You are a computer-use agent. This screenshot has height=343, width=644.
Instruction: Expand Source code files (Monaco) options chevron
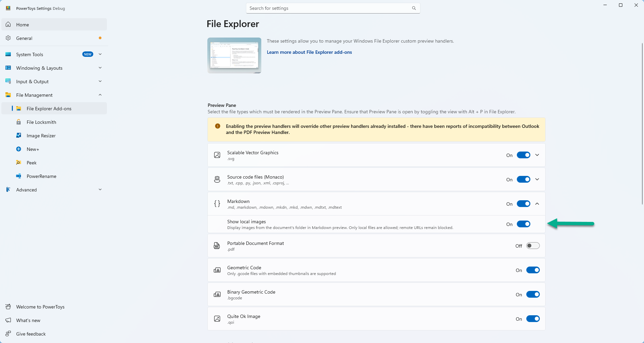pos(537,180)
